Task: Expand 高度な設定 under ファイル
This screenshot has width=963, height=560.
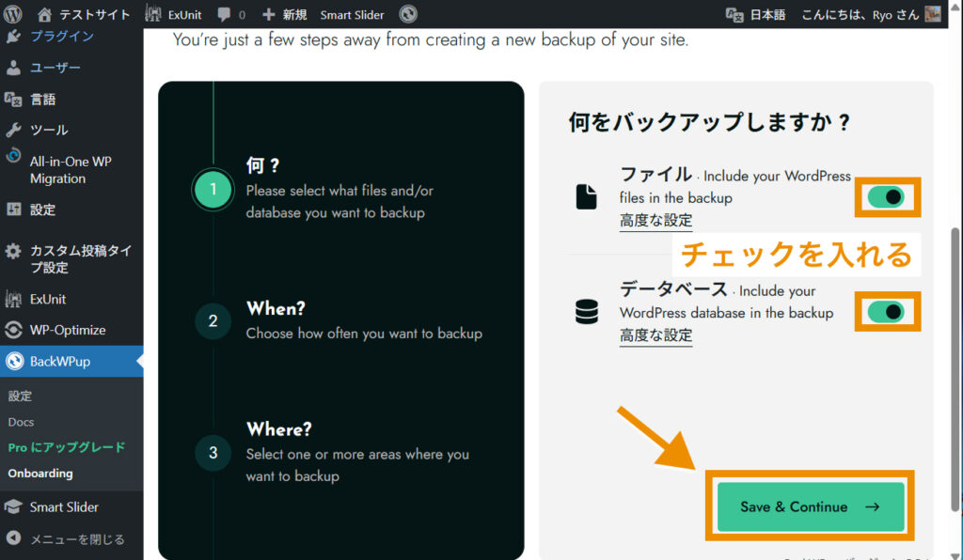Action: click(655, 221)
